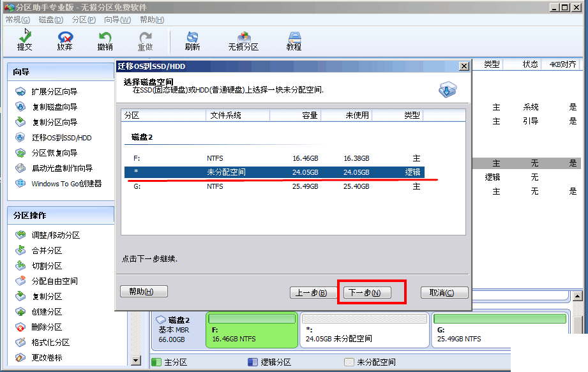Select the 合并分区 operation icon

37,250
